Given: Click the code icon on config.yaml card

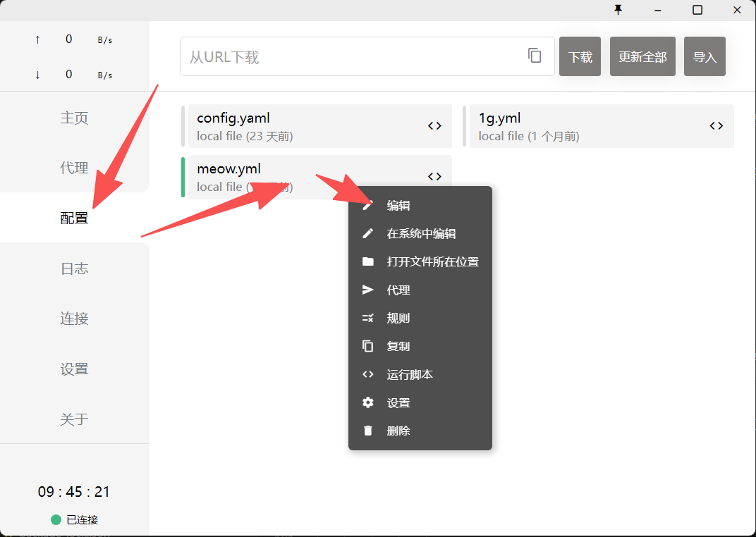Looking at the screenshot, I should pyautogui.click(x=434, y=126).
